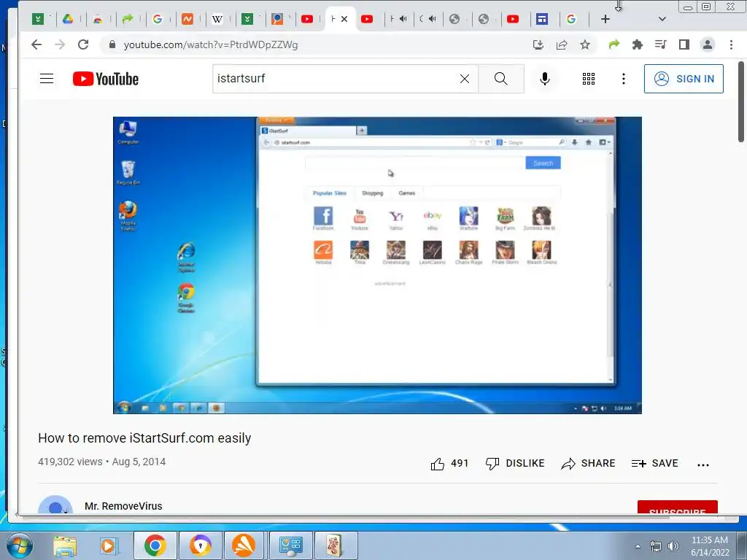Run search with the magnifier button

tap(500, 79)
